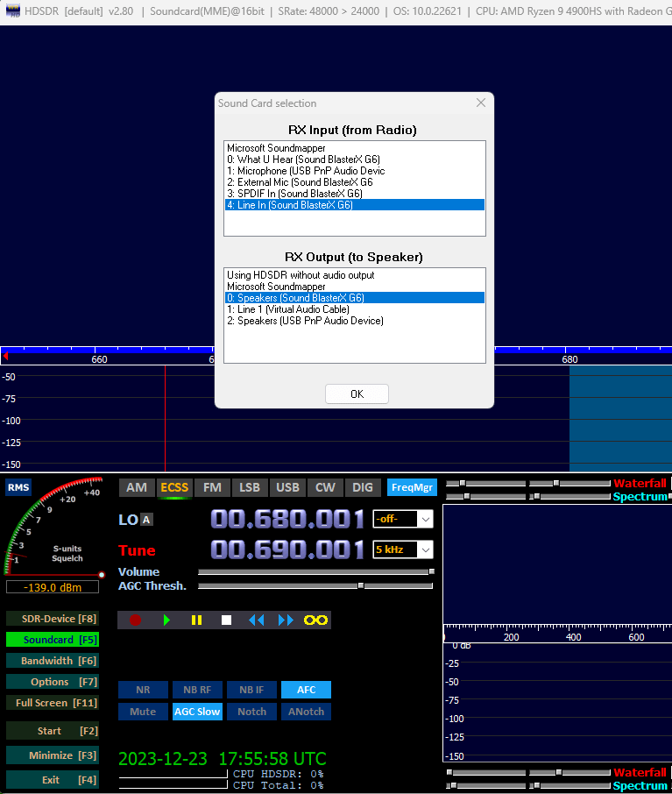
Task: Toggle Full Screen [F11]
Action: tap(53, 703)
